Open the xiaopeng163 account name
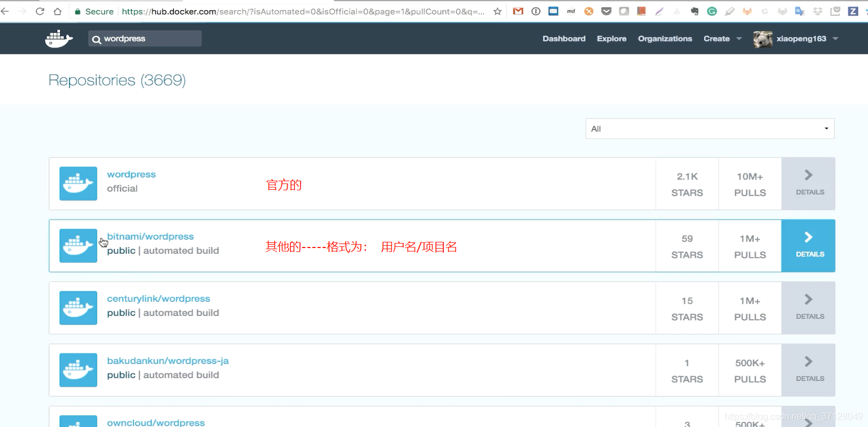This screenshot has height=427, width=868. pos(801,39)
